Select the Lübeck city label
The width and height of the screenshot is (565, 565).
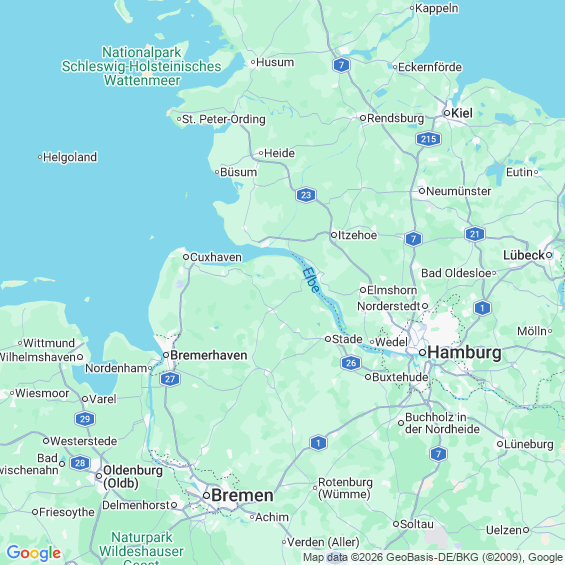coord(524,255)
